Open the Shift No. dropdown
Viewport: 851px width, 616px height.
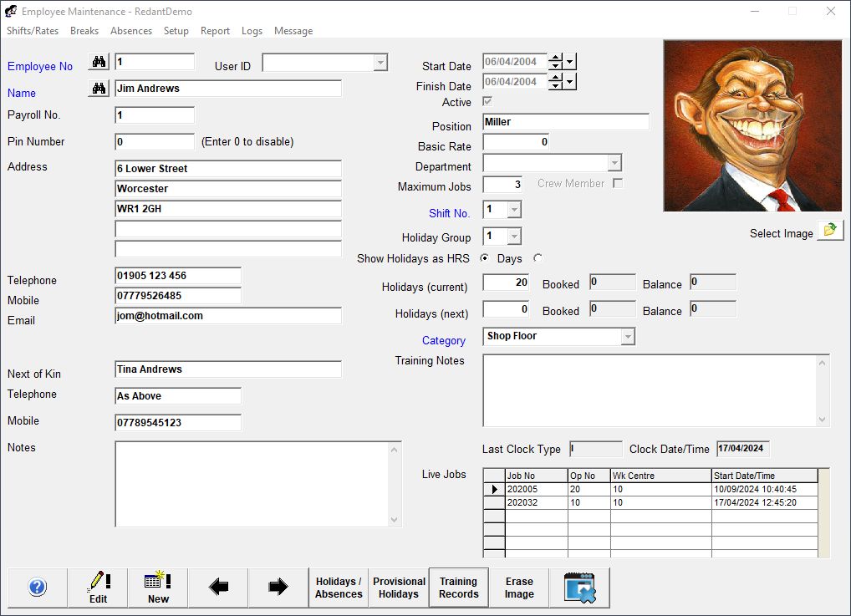[514, 210]
